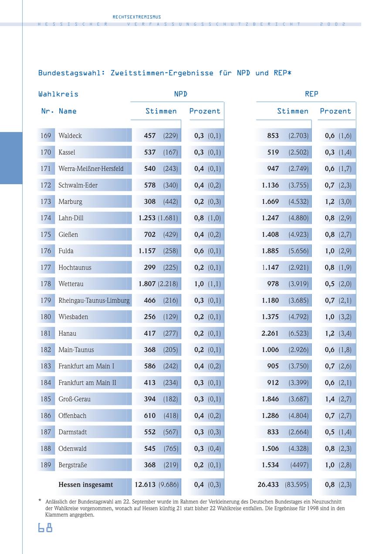The height and width of the screenshot is (554, 392).
Task: Select the NPD column group heading
Action: pos(181,94)
